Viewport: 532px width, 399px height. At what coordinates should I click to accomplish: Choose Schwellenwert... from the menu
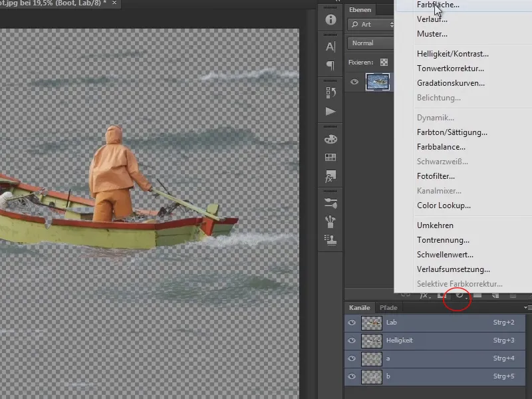pyautogui.click(x=445, y=255)
